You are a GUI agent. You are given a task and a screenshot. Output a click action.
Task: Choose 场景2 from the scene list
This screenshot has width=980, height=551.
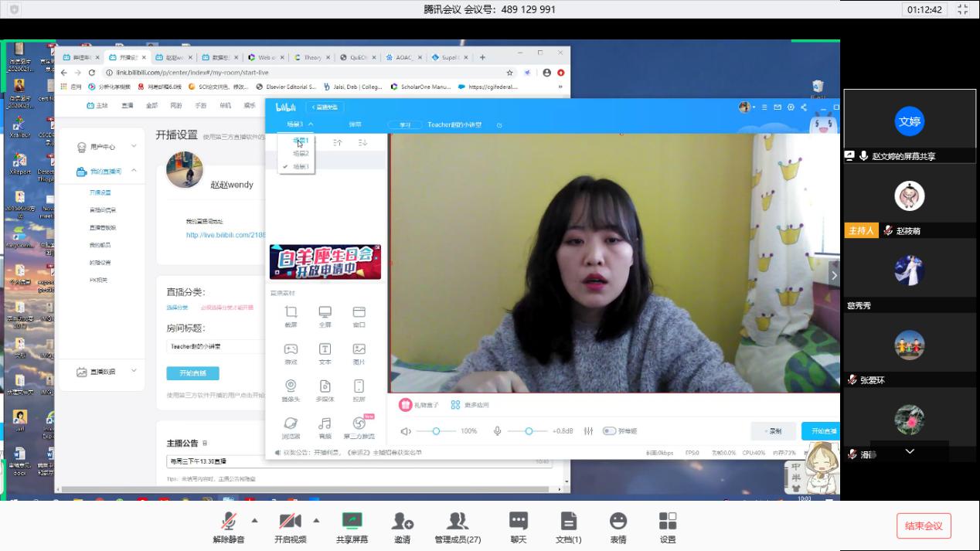[x=300, y=154]
